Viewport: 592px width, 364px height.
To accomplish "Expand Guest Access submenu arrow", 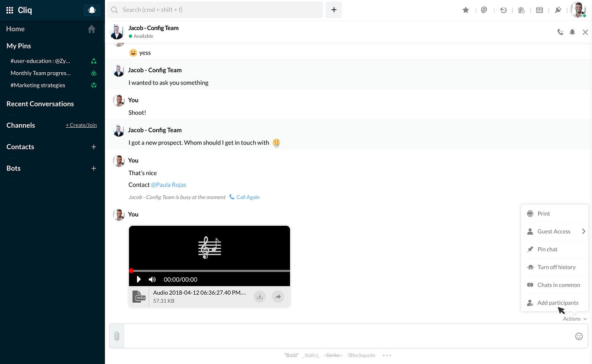I will point(584,231).
